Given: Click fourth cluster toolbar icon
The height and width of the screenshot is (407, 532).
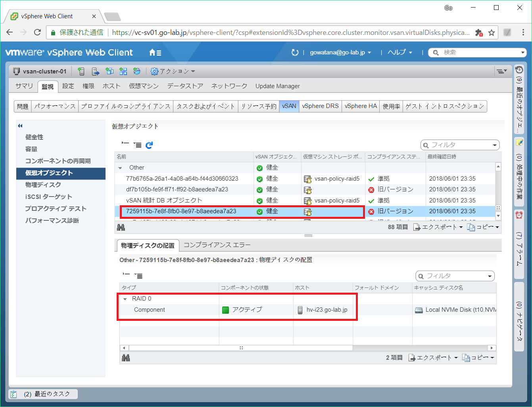Looking at the screenshot, I should [x=123, y=71].
